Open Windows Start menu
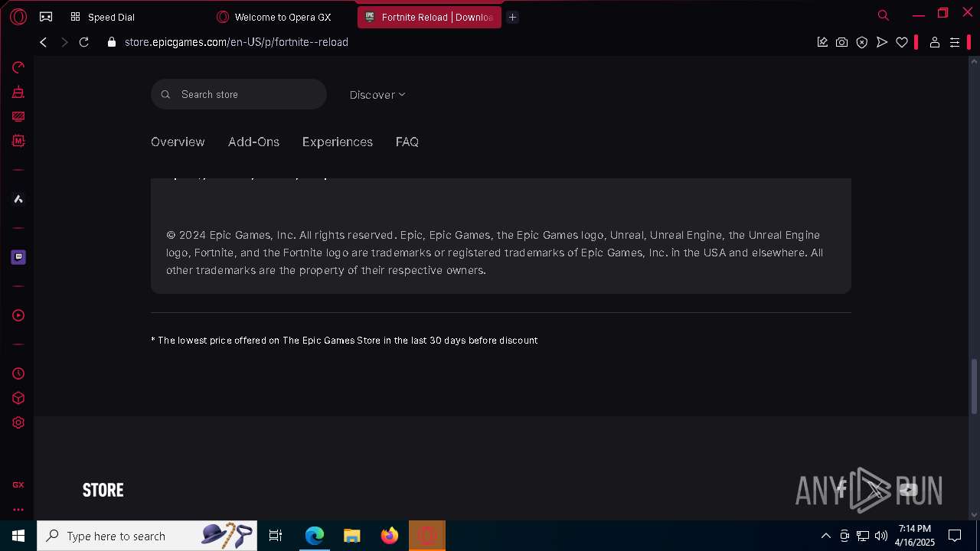Screen dimensions: 980x551 coord(18,536)
